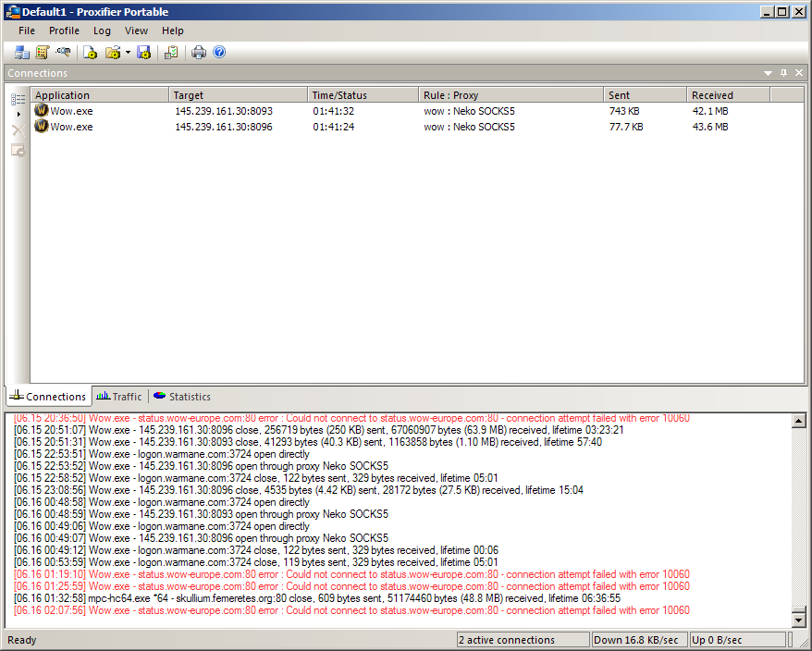
Task: Open the Log menu
Action: pos(102,31)
